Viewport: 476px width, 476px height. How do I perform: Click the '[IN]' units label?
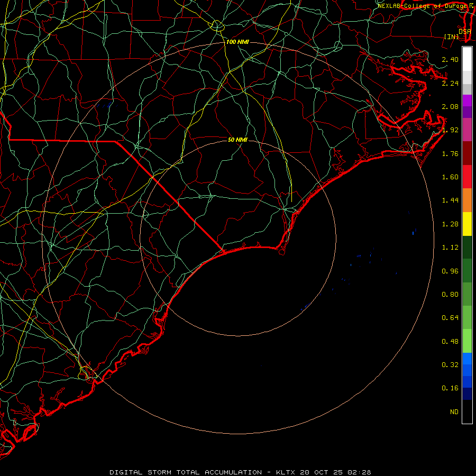click(x=452, y=36)
